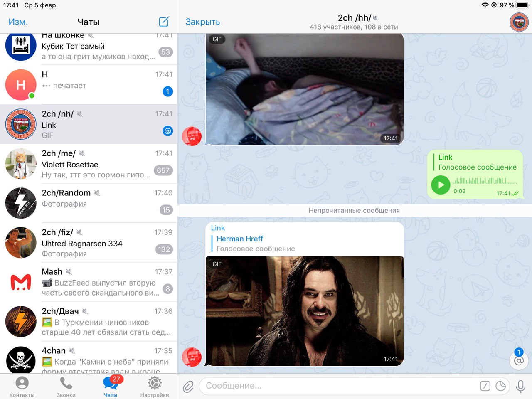Open the long-haired man GIF
The height and width of the screenshot is (399, 532).
click(305, 311)
